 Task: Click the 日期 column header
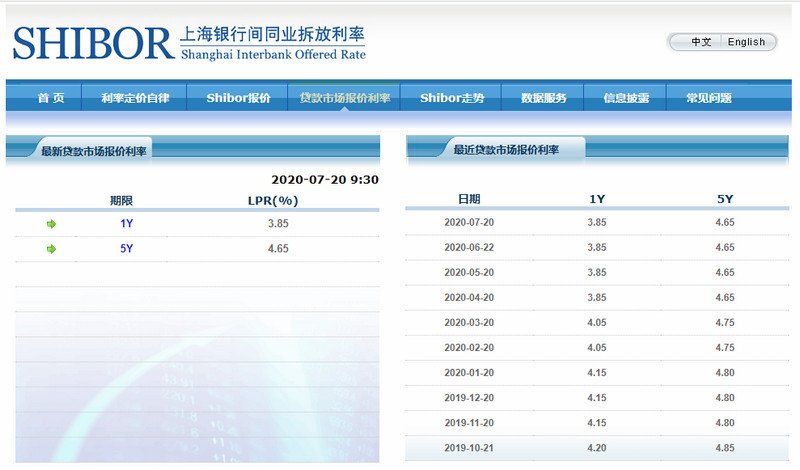click(469, 199)
